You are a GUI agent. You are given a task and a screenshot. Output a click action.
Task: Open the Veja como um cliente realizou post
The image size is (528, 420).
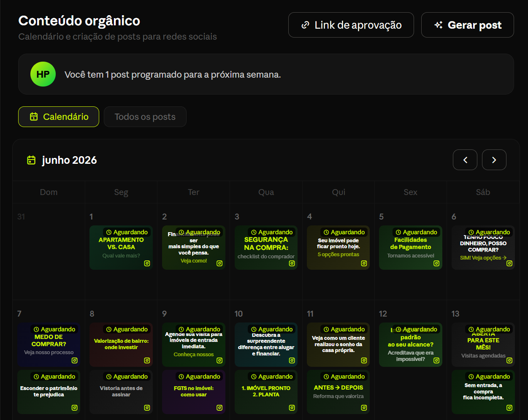(338, 344)
